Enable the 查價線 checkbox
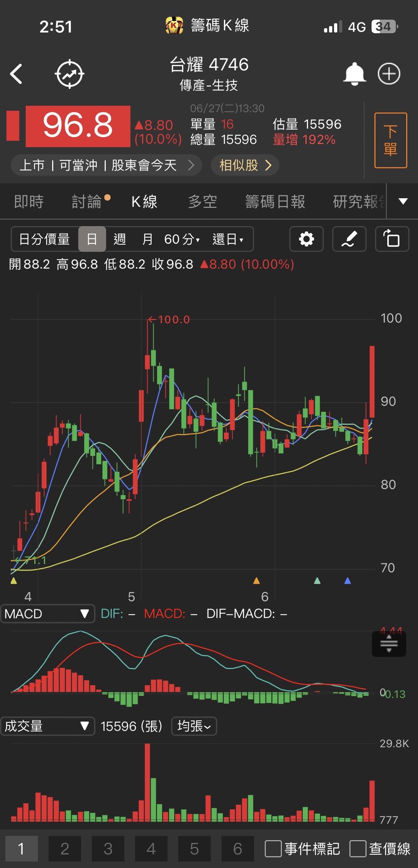Viewport: 418px width, 868px height. (358, 849)
